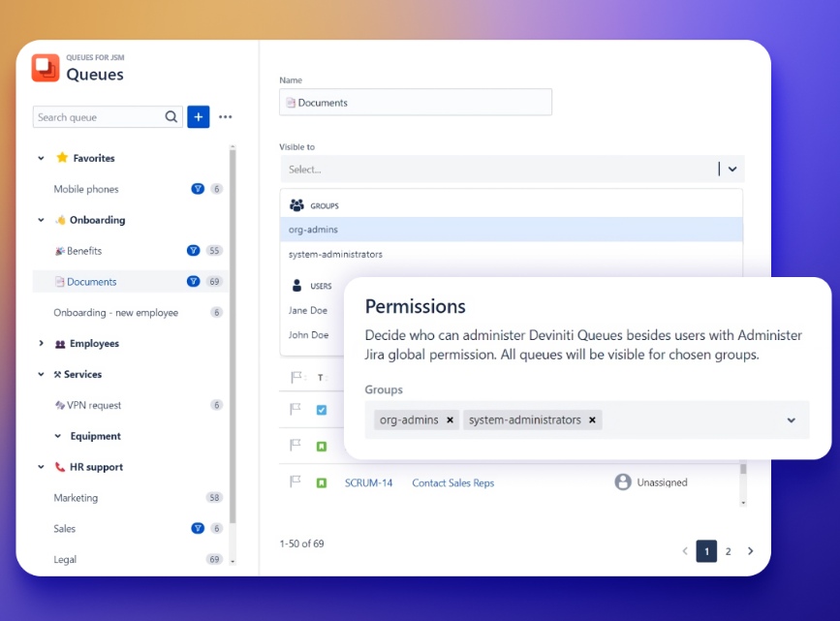
Task: Collapse the Onboarding section
Action: click(41, 220)
